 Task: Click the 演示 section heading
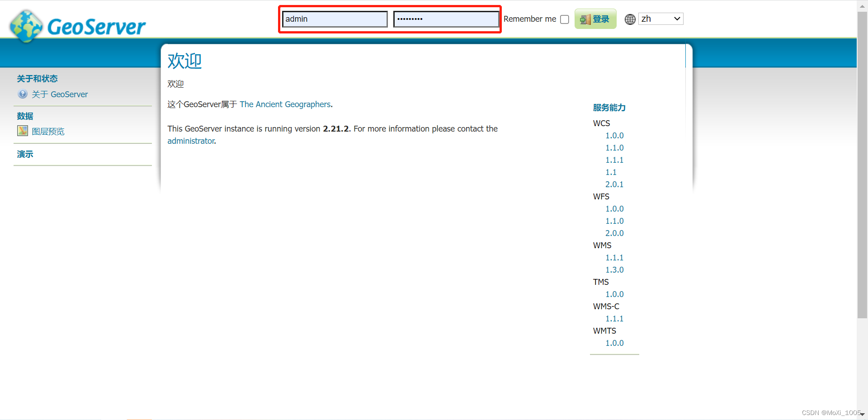coord(25,154)
